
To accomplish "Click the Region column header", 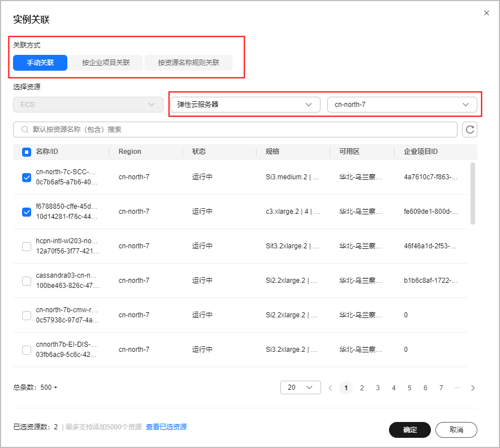I will click(x=130, y=152).
